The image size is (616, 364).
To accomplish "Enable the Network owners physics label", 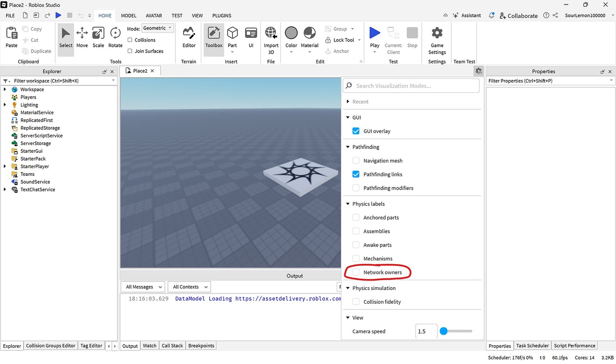I will click(356, 272).
